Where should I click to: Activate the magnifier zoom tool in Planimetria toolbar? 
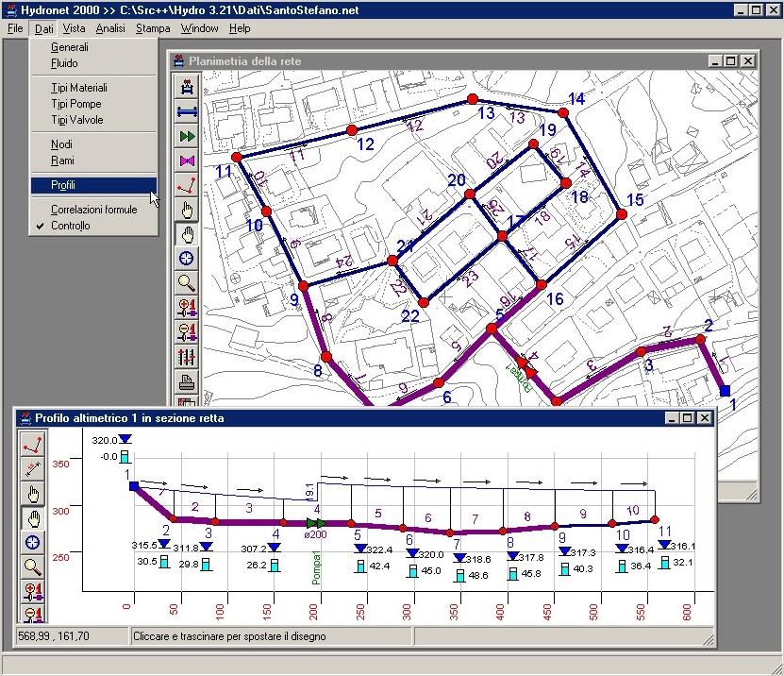tap(187, 283)
